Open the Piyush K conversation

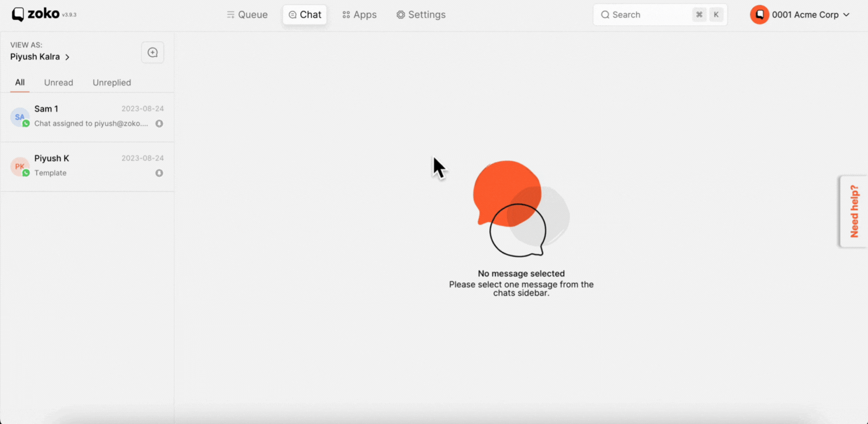tap(87, 166)
